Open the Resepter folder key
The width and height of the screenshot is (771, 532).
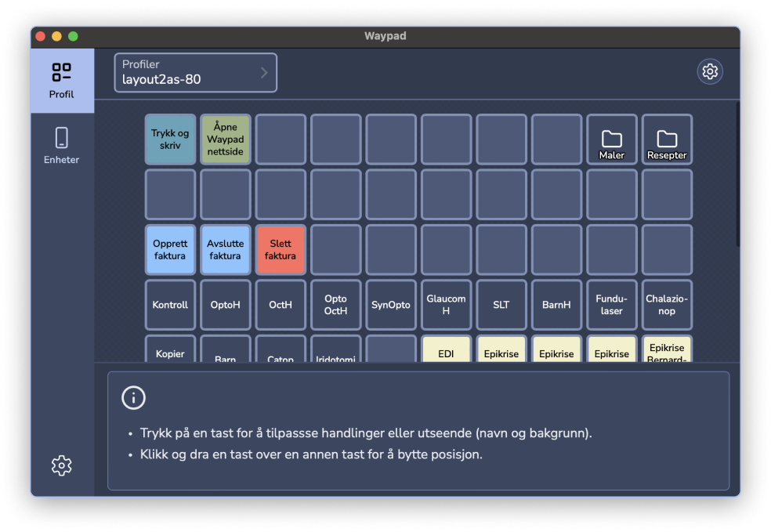click(x=667, y=139)
